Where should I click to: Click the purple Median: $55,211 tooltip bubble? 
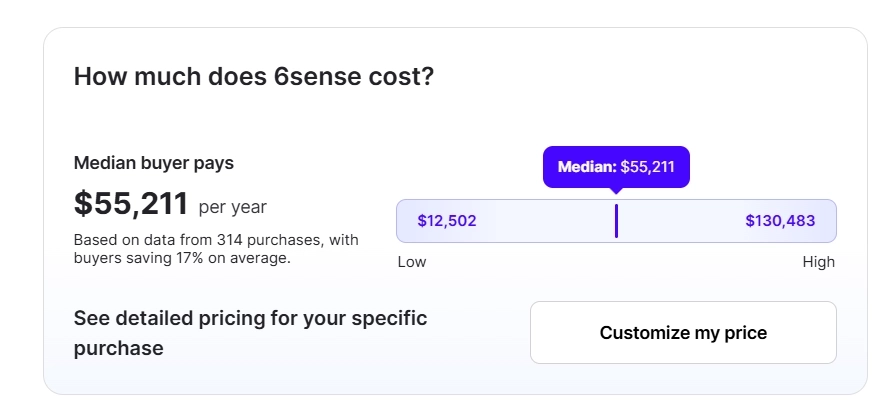click(x=616, y=167)
